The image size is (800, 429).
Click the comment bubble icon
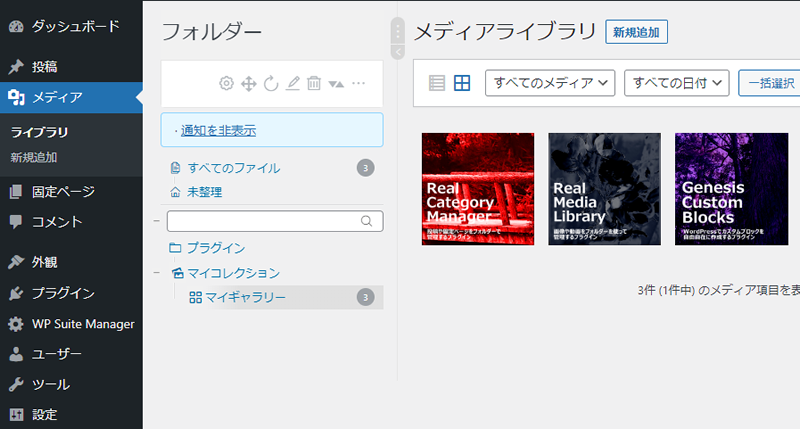pyautogui.click(x=16, y=221)
